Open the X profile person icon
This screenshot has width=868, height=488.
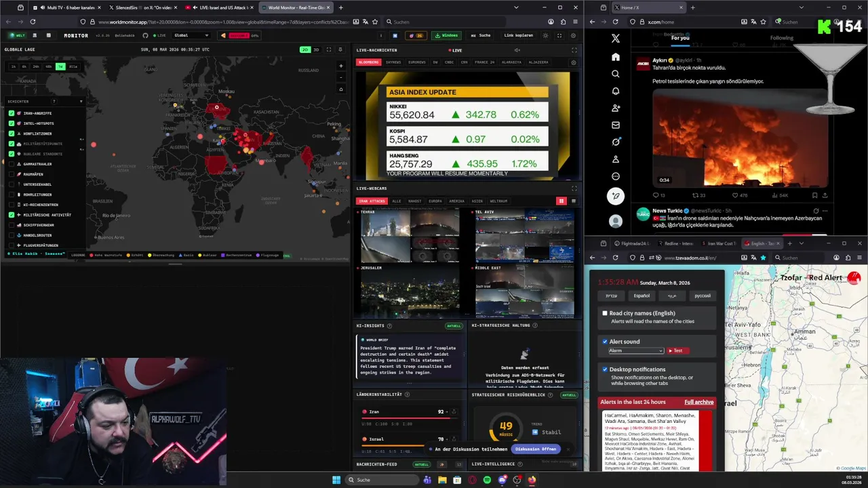615,159
